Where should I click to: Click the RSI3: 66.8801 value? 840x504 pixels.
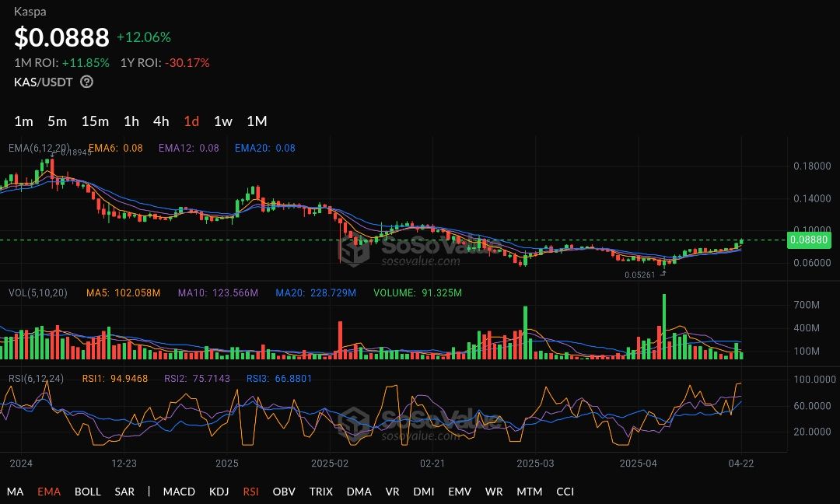click(x=279, y=379)
